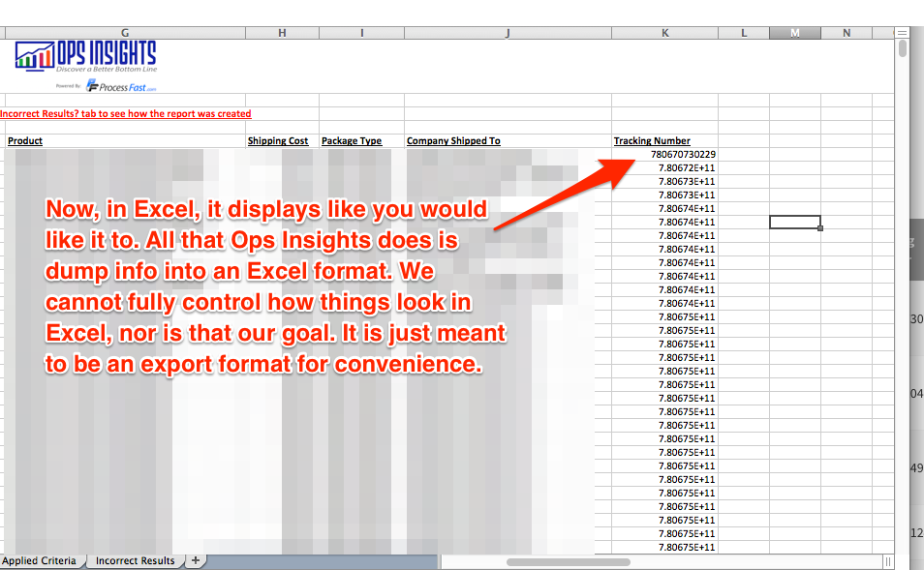Viewport: 924px width, 570px height.
Task: Click the Ops Insights logo image
Action: click(85, 56)
